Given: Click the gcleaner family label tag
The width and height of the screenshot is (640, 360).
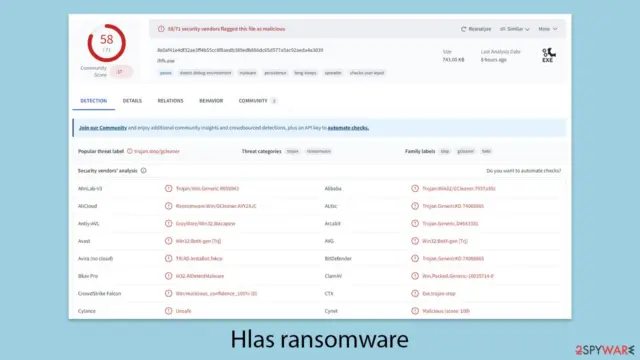Looking at the screenshot, I should pyautogui.click(x=465, y=151).
